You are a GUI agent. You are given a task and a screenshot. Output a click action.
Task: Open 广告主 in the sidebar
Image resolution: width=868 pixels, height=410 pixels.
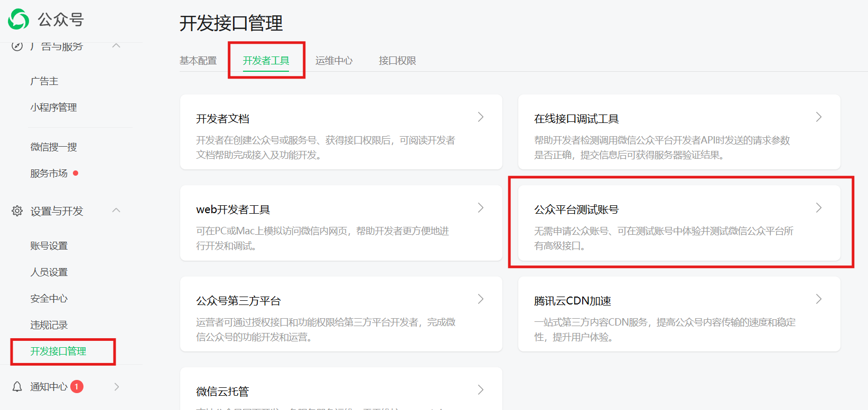point(44,81)
